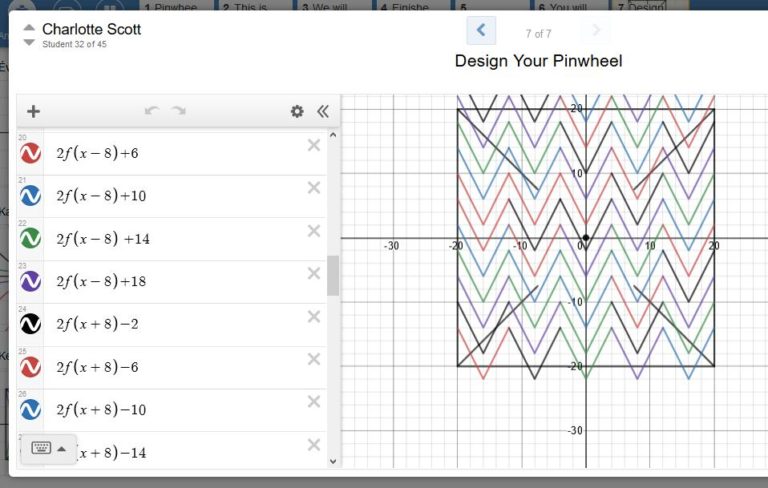Image resolution: width=768 pixels, height=488 pixels.
Task: Collapse the expression list with double chevron
Action: pyautogui.click(x=323, y=111)
